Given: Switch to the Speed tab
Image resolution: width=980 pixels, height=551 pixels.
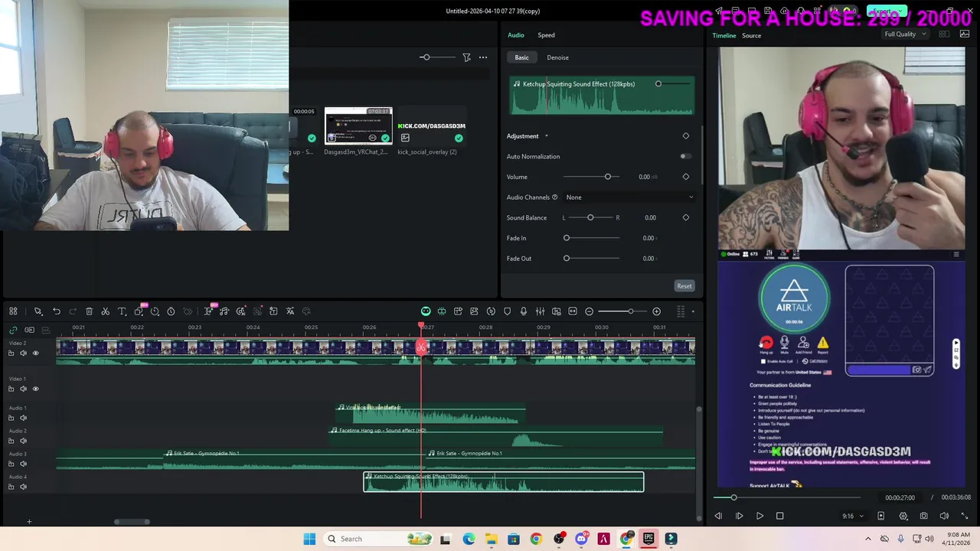Looking at the screenshot, I should pyautogui.click(x=546, y=35).
